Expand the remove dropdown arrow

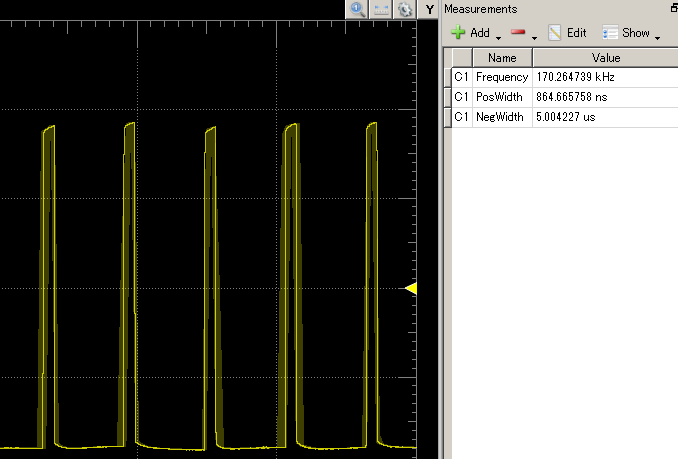tap(534, 38)
